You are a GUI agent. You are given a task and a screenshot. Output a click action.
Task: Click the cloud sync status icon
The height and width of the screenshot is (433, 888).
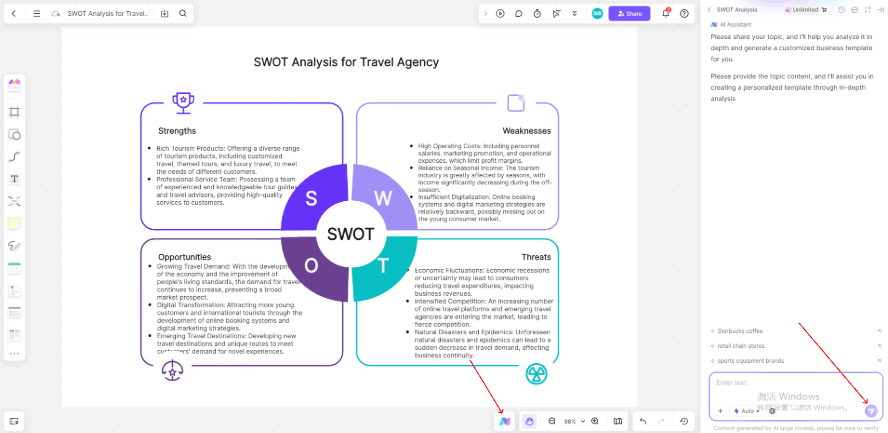[56, 14]
